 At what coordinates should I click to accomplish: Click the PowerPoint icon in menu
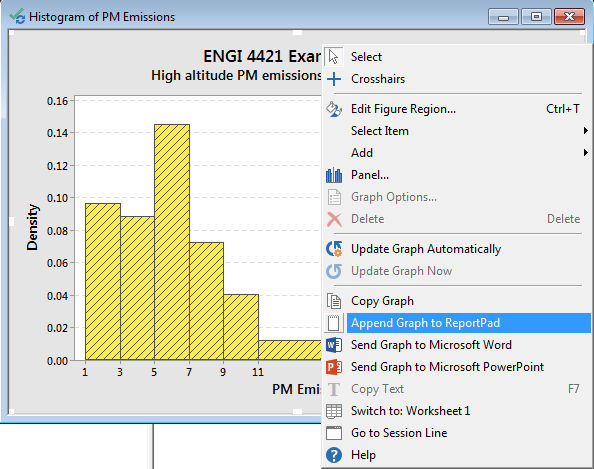[x=334, y=367]
